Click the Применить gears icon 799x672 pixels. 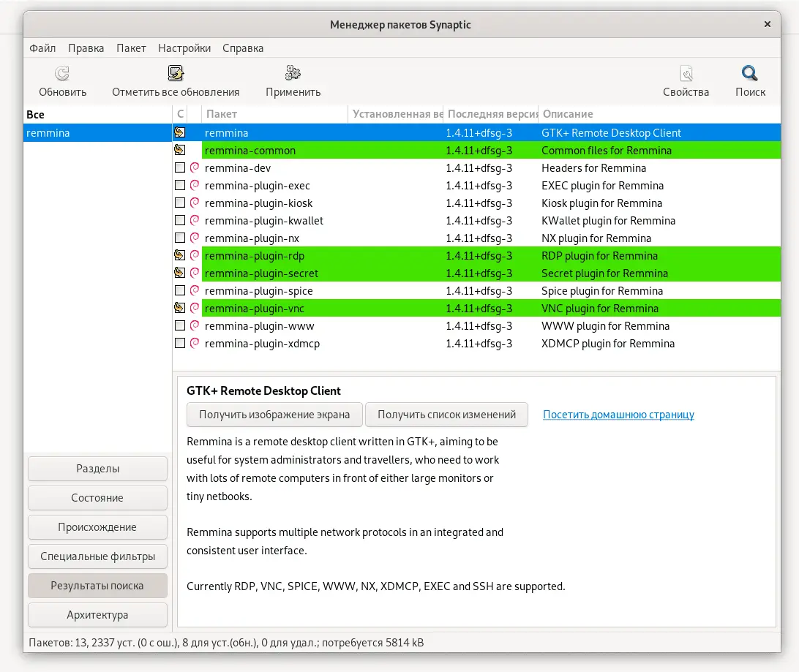click(x=293, y=73)
